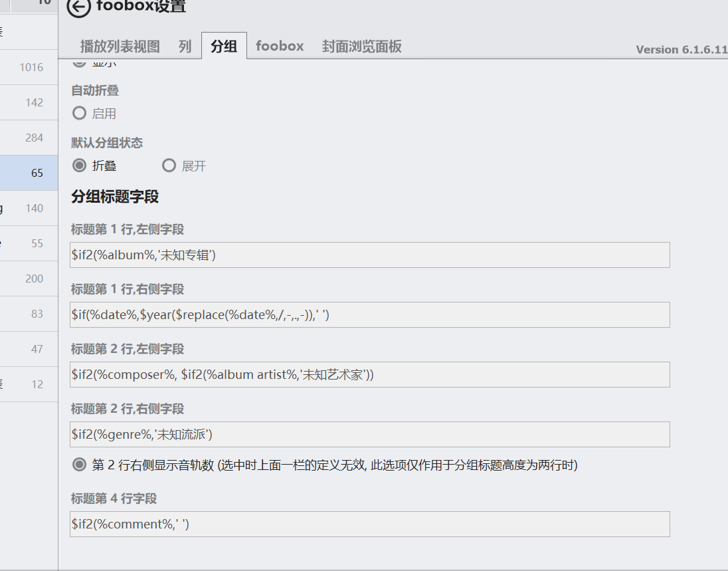Click the Version 6.1.6.11 label
The width and height of the screenshot is (728, 571).
click(x=682, y=50)
